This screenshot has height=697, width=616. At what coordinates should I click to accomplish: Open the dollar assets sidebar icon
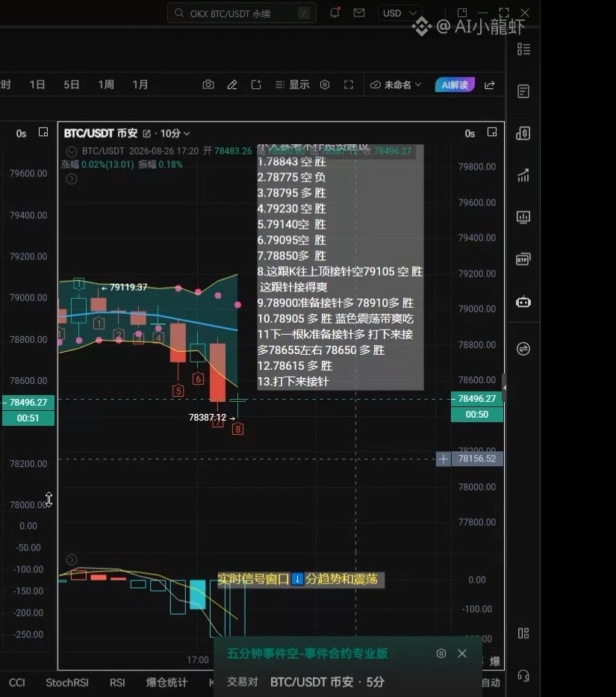click(523, 133)
